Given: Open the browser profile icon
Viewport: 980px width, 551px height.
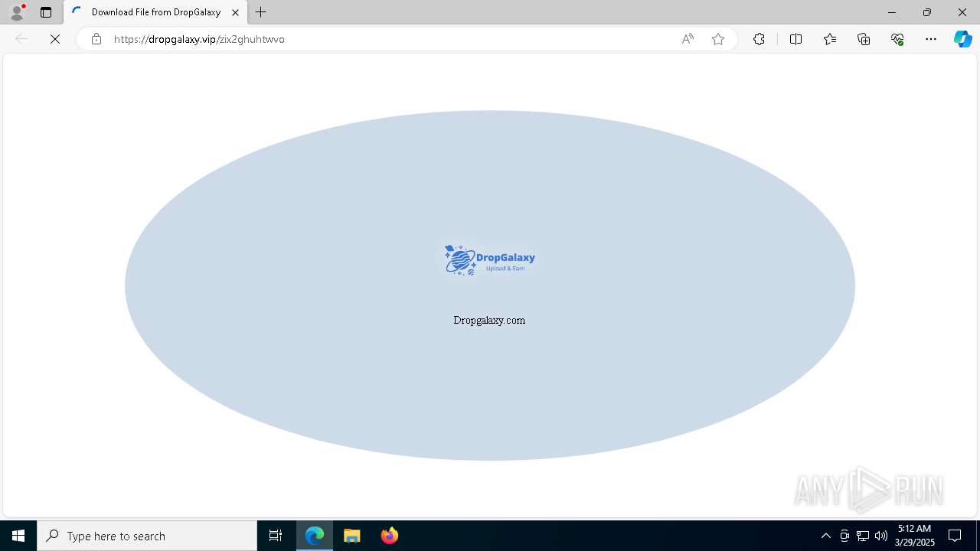Looking at the screenshot, I should (x=17, y=12).
